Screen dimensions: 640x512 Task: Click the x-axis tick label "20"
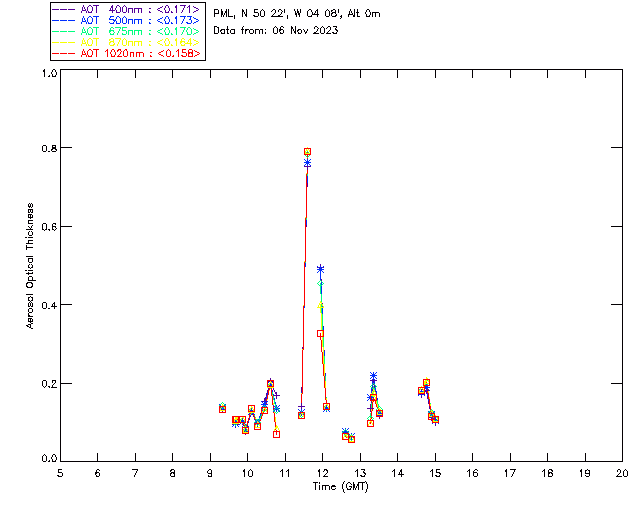point(622,473)
